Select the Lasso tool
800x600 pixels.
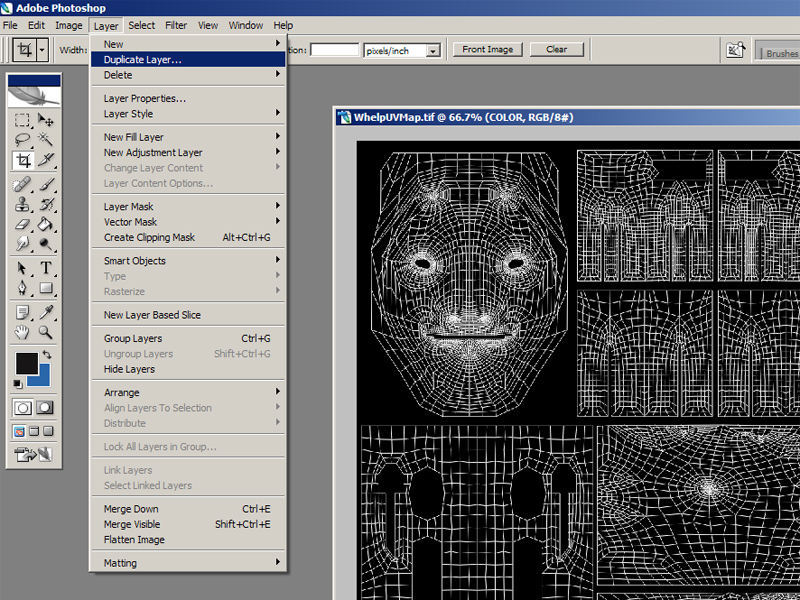22,140
